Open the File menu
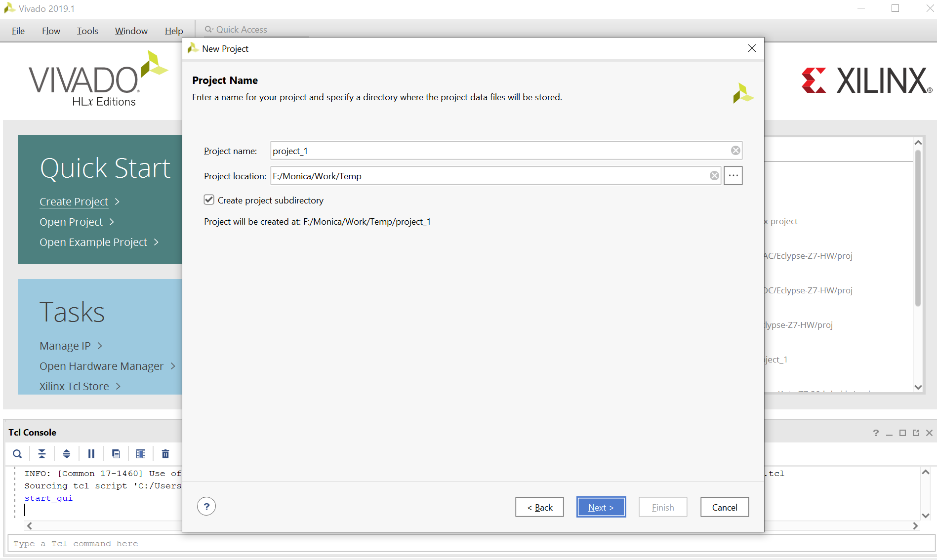Image resolution: width=937 pixels, height=560 pixels. click(x=18, y=31)
